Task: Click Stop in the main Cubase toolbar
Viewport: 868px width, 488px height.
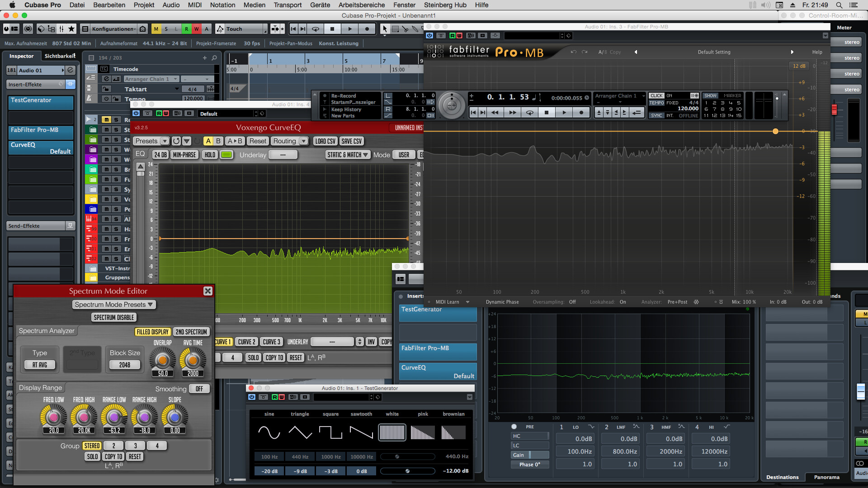Action: pos(332,29)
